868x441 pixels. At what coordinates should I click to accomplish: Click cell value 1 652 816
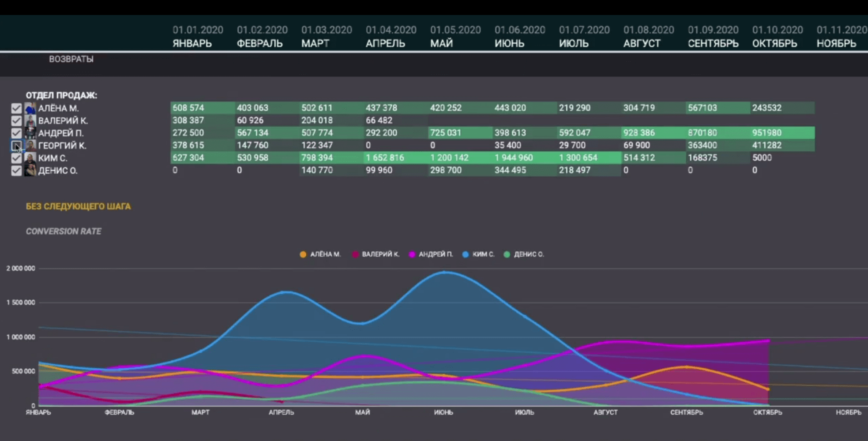[385, 158]
